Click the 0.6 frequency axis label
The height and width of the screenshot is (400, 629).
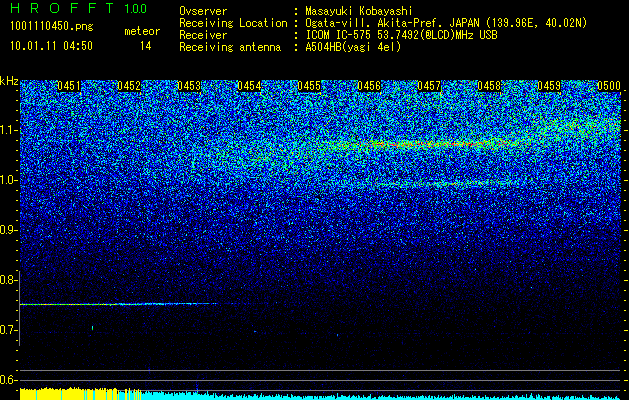tap(9, 380)
